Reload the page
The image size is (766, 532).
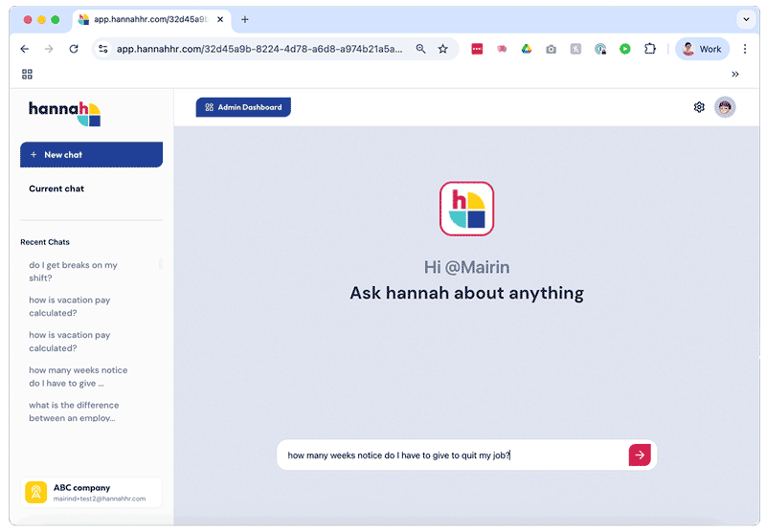(74, 49)
